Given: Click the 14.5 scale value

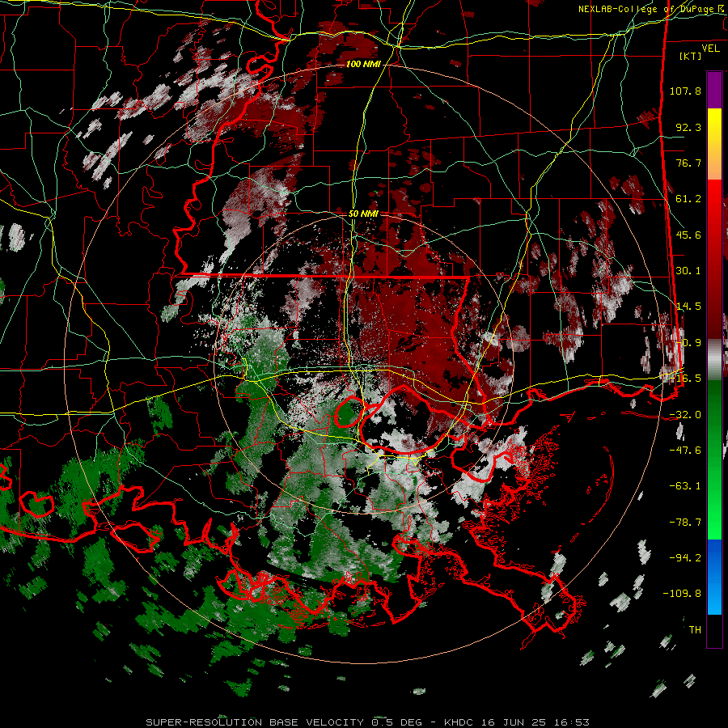Looking at the screenshot, I should tap(688, 307).
